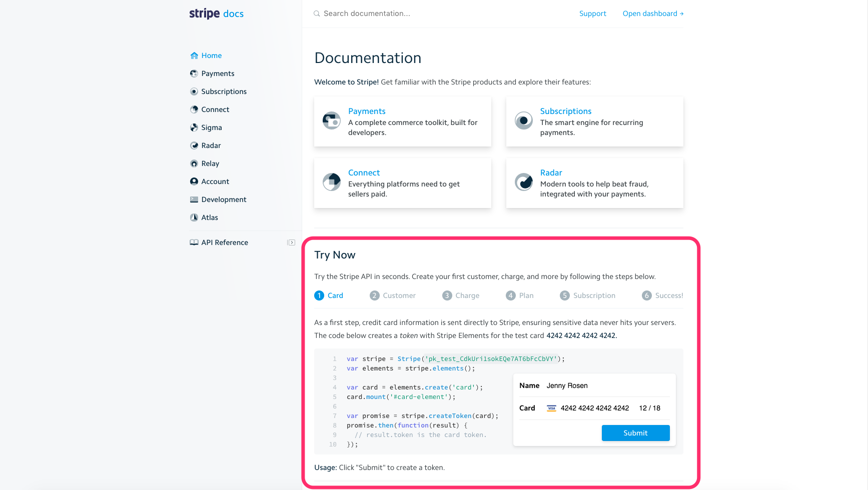Viewport: 868px width, 490px height.
Task: Click the Visa card brand icon
Action: [x=551, y=408]
